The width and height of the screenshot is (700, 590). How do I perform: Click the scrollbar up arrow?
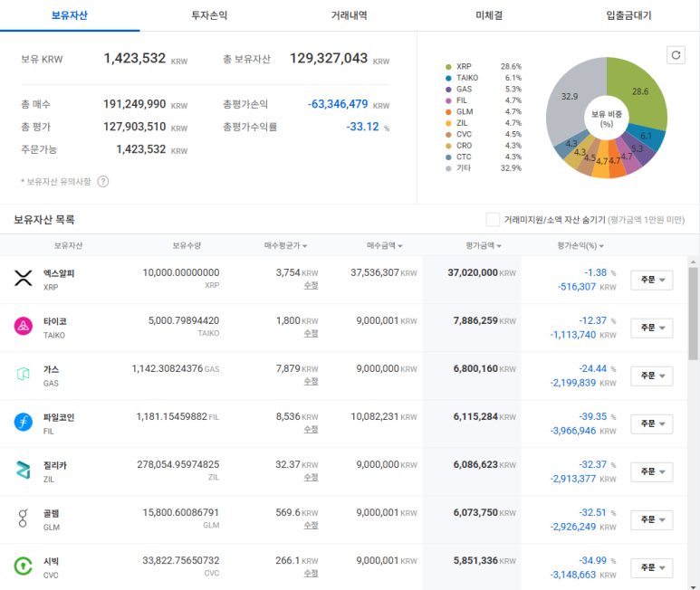point(693,262)
